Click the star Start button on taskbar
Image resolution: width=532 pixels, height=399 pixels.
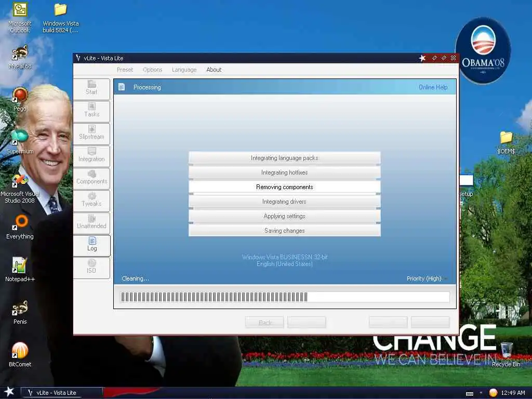[x=9, y=392]
